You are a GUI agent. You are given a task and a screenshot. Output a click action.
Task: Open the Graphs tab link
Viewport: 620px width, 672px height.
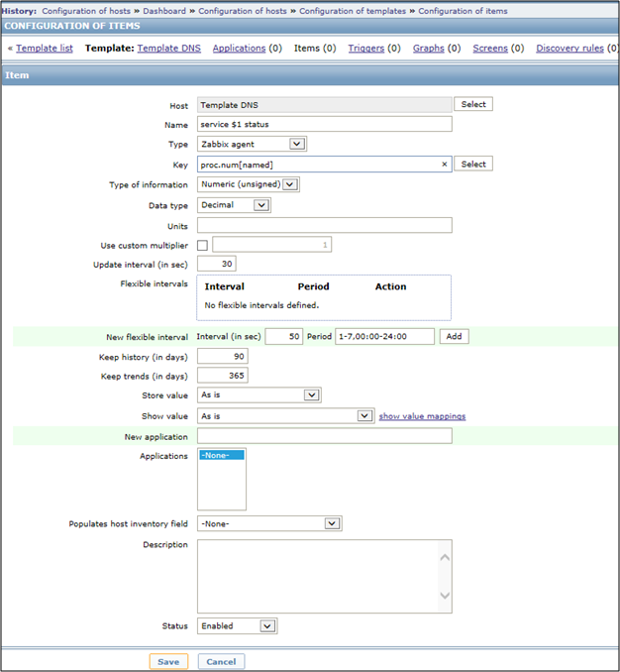click(x=428, y=48)
